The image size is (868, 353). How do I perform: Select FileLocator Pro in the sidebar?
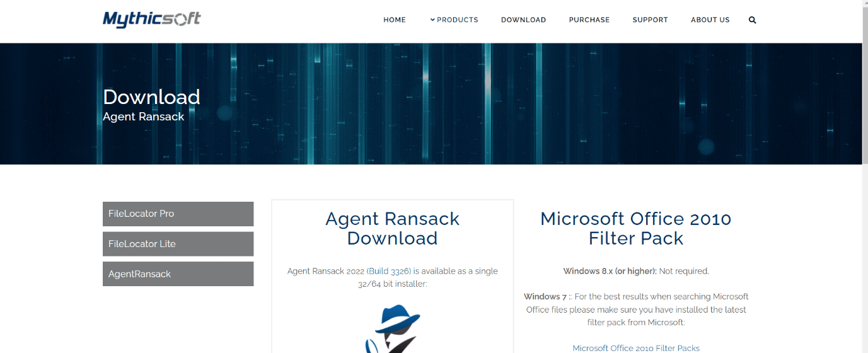pyautogui.click(x=178, y=214)
